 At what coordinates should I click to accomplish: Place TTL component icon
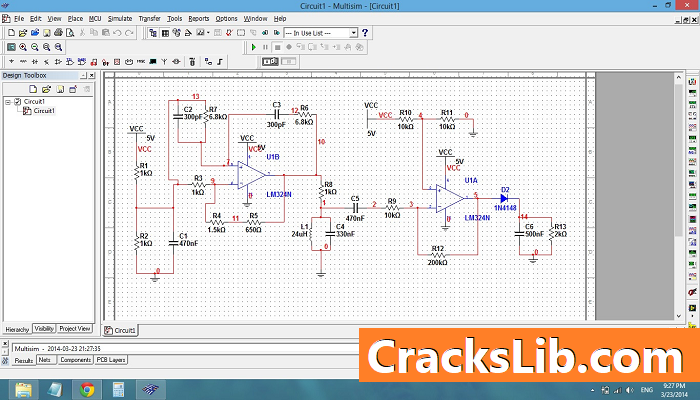tap(70, 62)
